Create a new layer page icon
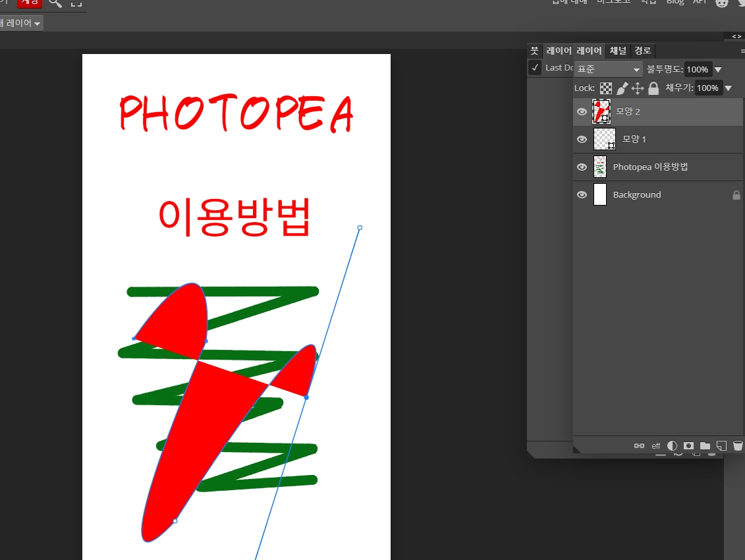 point(721,445)
